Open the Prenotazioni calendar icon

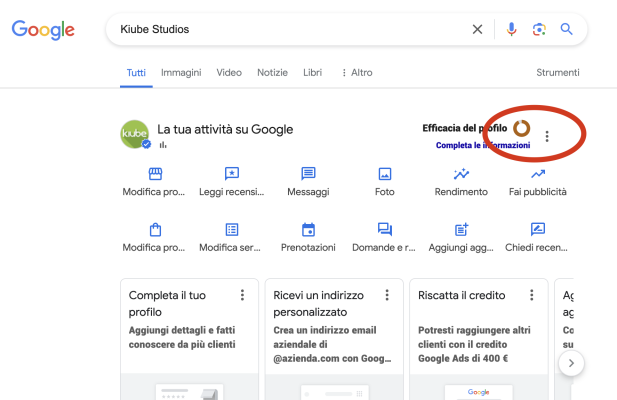308,229
